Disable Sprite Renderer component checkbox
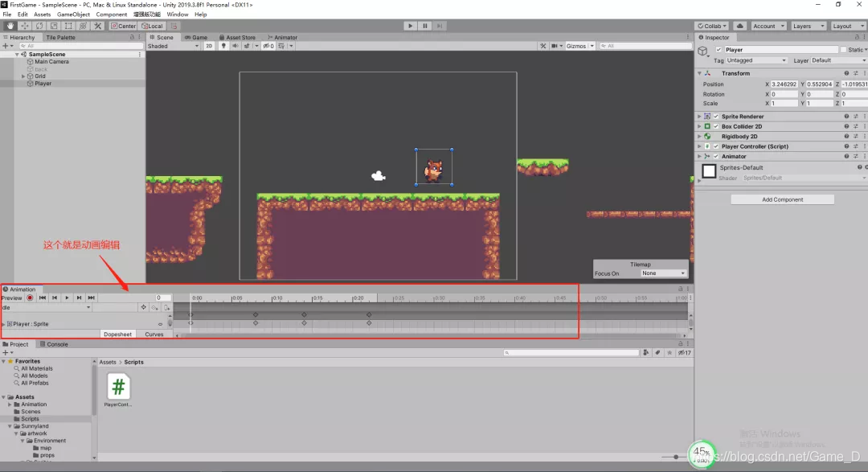Viewport: 868px width, 472px height. (x=716, y=117)
